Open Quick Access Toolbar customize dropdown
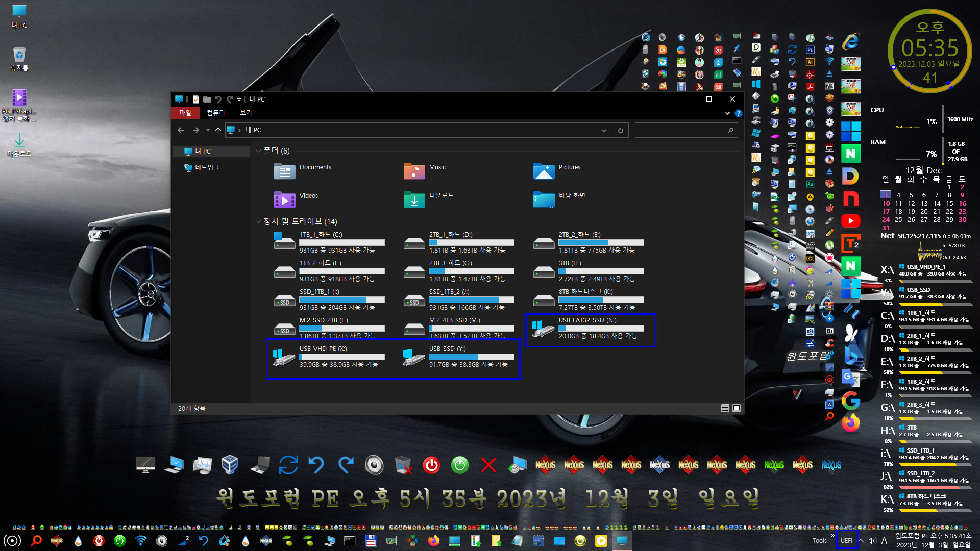Image resolution: width=980 pixels, height=551 pixels. (239, 99)
